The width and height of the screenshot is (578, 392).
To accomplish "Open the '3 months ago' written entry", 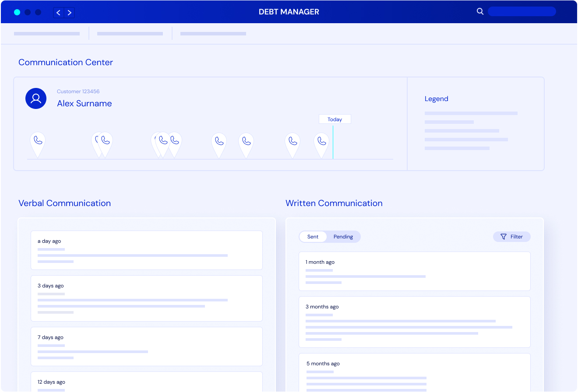I will tap(414, 322).
